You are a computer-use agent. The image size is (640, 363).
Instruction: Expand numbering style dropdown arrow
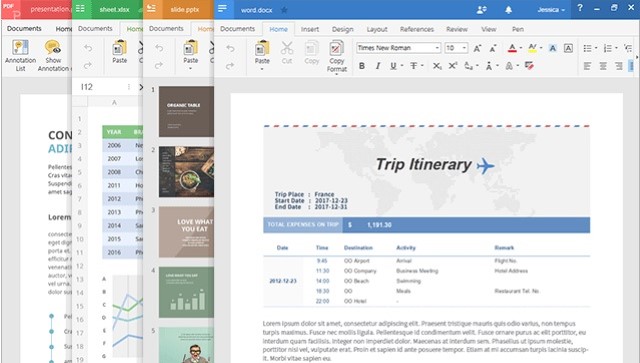(616, 48)
